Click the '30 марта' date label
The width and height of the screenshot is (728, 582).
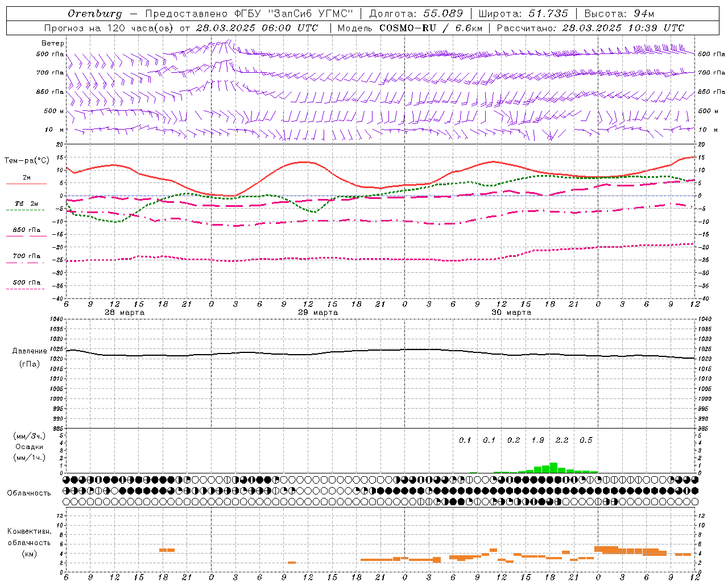click(x=511, y=313)
